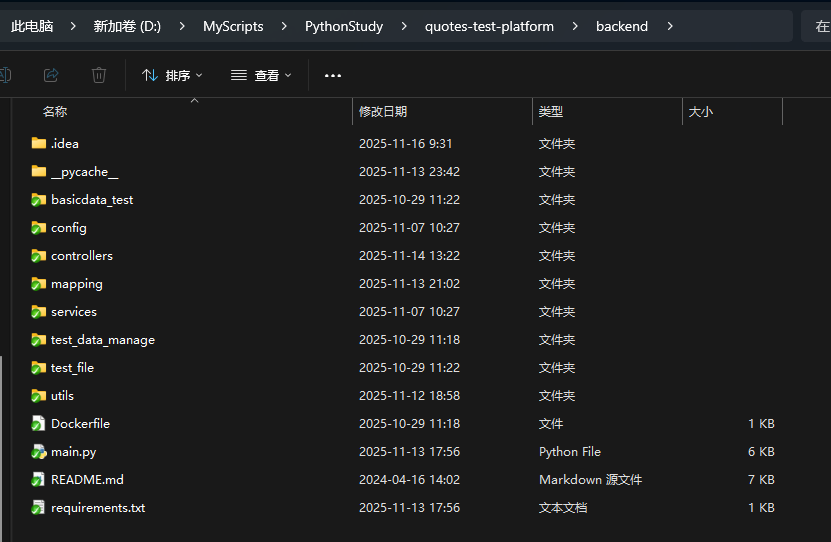This screenshot has height=542, width=831.
Task: Open the See more (…) toolbar menu
Action: pyautogui.click(x=333, y=75)
